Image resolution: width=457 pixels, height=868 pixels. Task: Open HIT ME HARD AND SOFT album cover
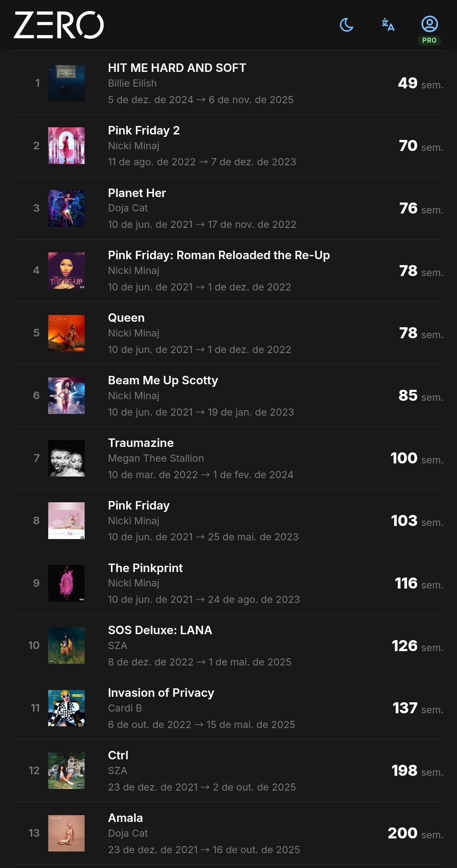(x=66, y=83)
